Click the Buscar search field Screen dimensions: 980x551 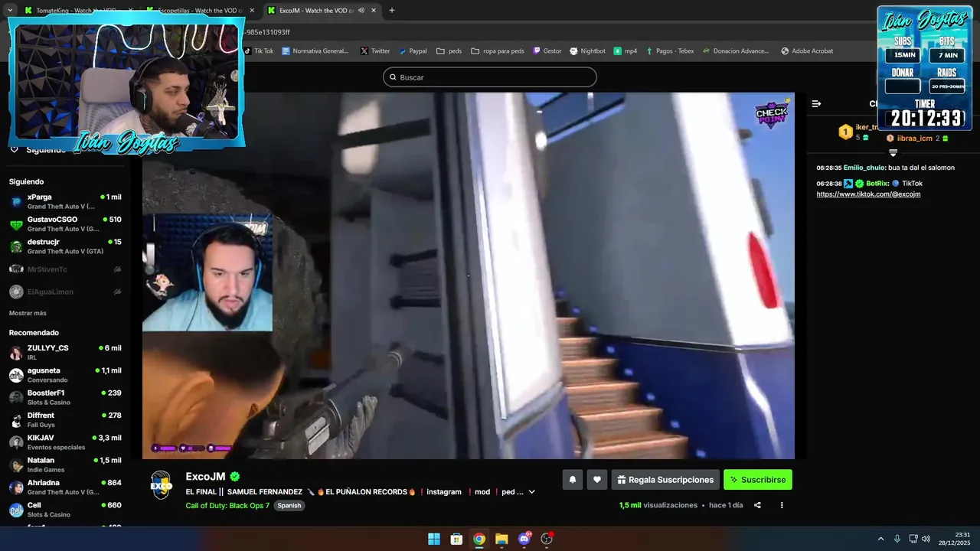(490, 77)
